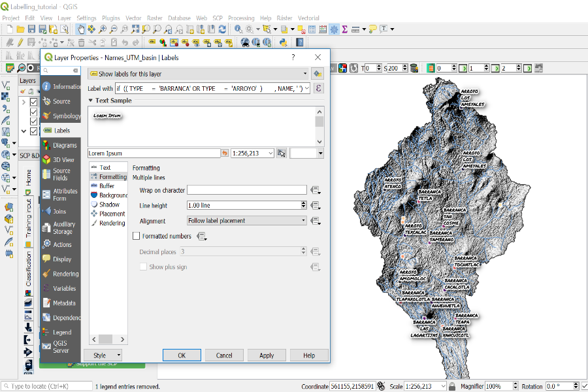Click the OK button

coord(182,355)
